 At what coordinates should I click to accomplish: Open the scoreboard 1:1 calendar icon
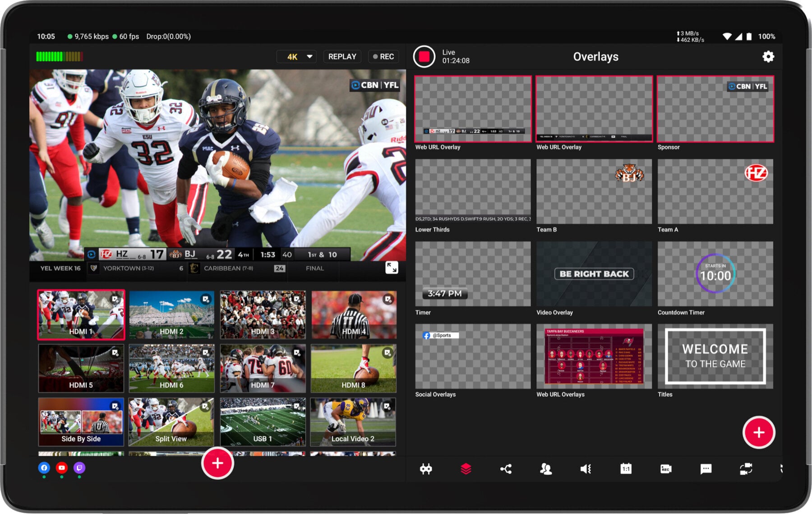(x=626, y=469)
